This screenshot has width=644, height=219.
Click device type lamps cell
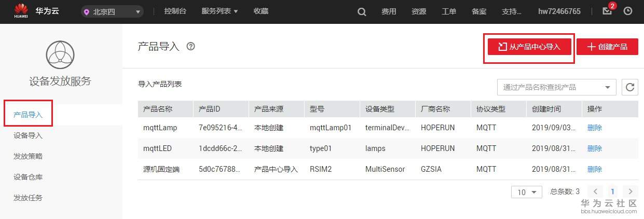tap(375, 148)
